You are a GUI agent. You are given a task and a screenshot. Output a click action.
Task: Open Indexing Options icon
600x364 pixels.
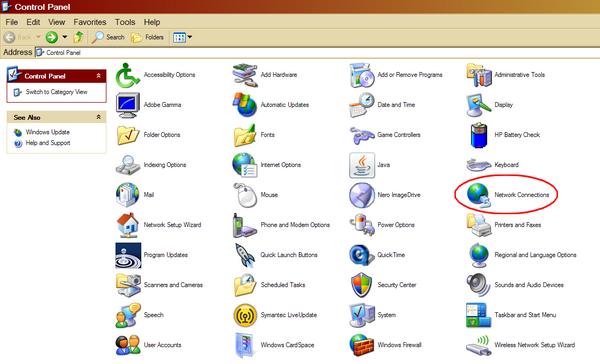(128, 165)
